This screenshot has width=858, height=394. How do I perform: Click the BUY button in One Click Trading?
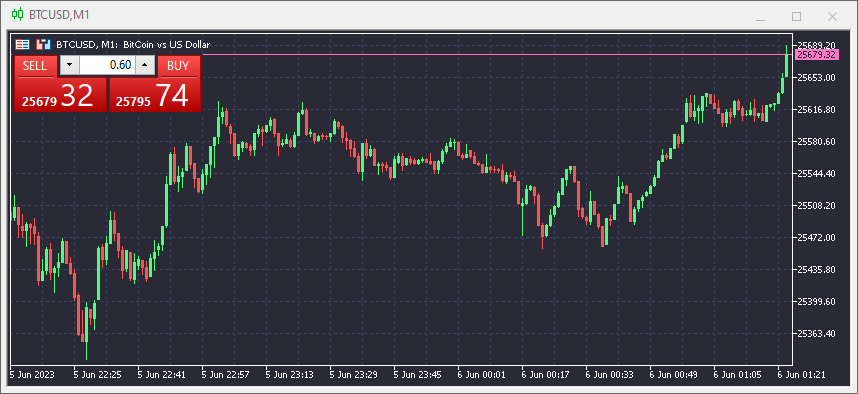pos(178,66)
